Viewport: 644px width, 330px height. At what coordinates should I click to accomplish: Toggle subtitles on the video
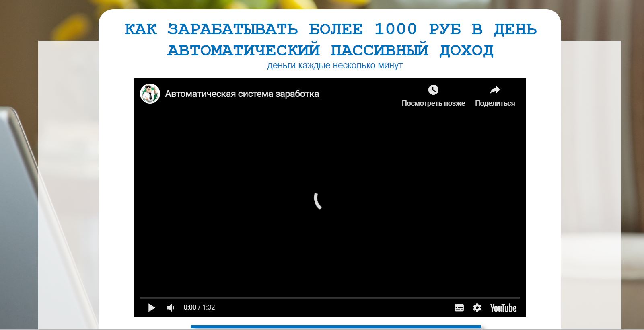tap(459, 308)
